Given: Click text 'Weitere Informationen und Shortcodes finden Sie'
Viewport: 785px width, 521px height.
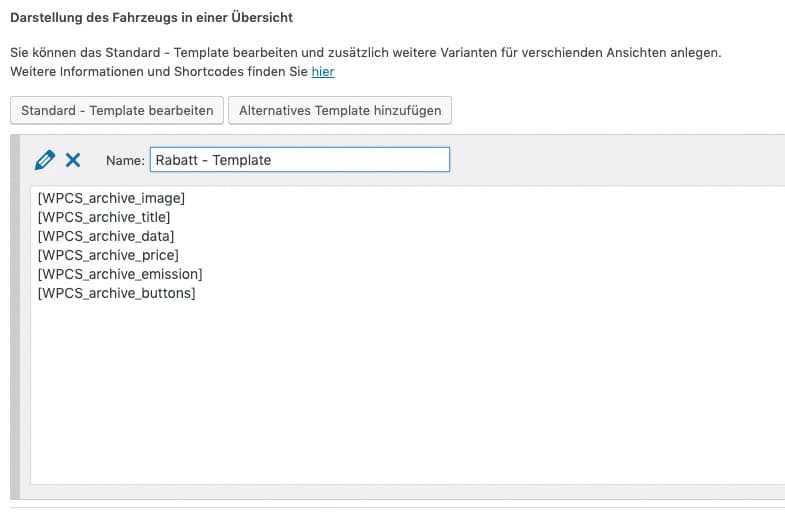Looking at the screenshot, I should [x=159, y=72].
